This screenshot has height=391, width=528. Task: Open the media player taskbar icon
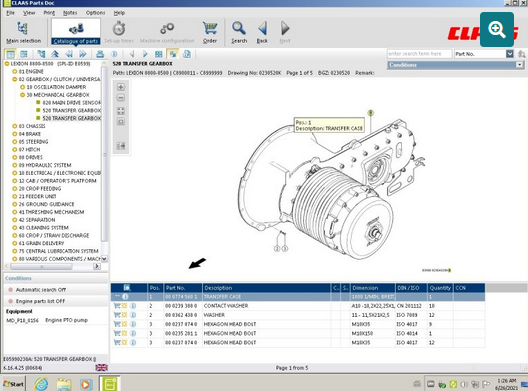(86, 384)
